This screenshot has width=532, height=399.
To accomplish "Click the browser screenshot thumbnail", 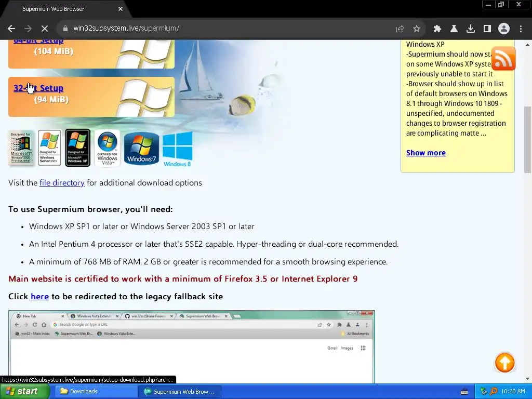I will click(192, 347).
